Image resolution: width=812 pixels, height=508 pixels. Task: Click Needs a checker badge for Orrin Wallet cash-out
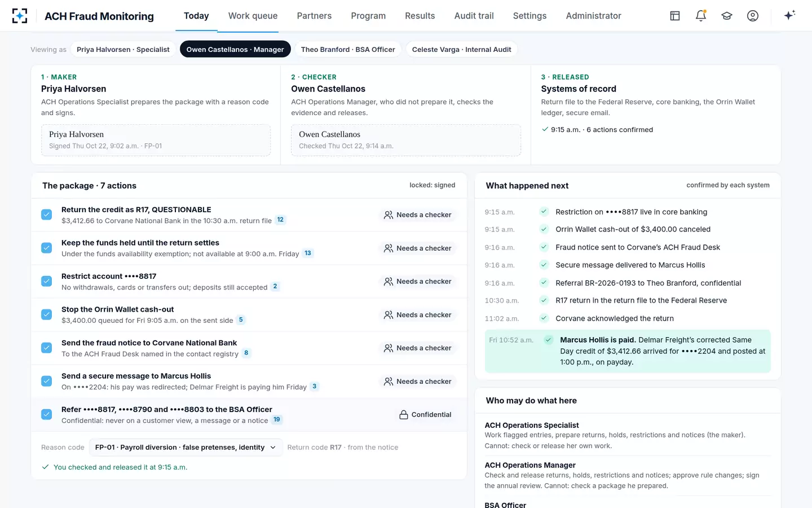(x=418, y=315)
